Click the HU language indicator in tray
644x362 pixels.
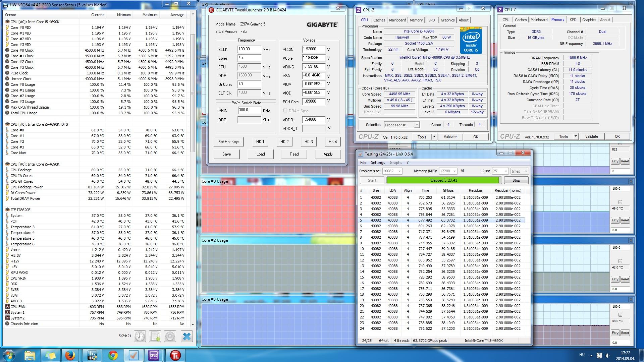click(x=582, y=355)
